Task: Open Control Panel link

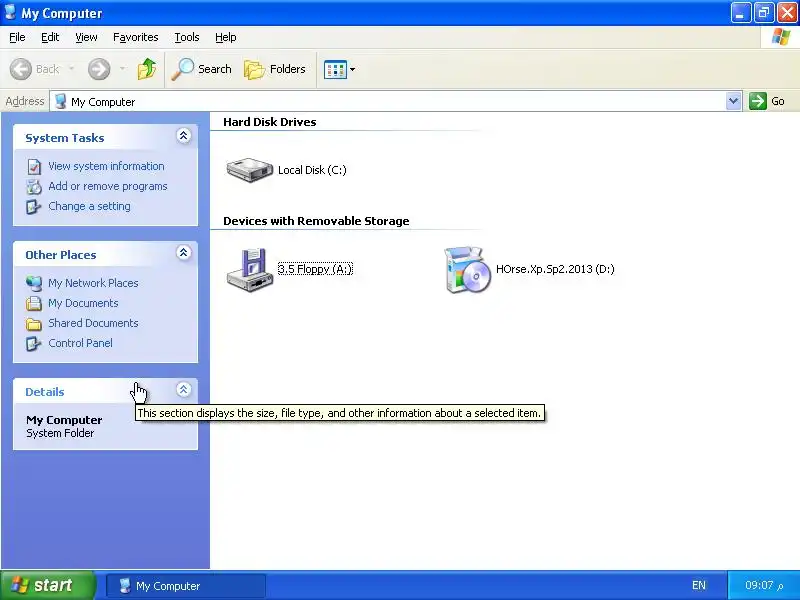Action: point(81,343)
